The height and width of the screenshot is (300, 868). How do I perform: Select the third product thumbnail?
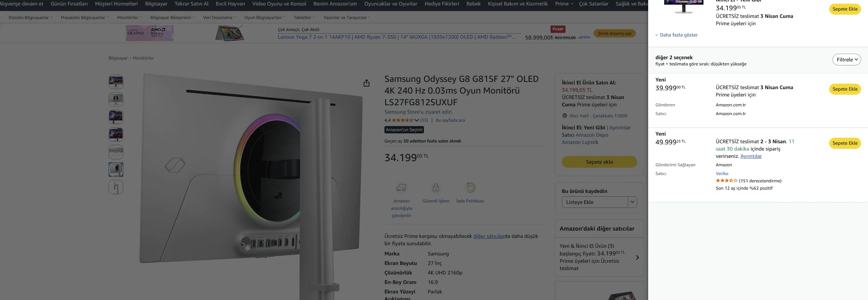coord(116,117)
